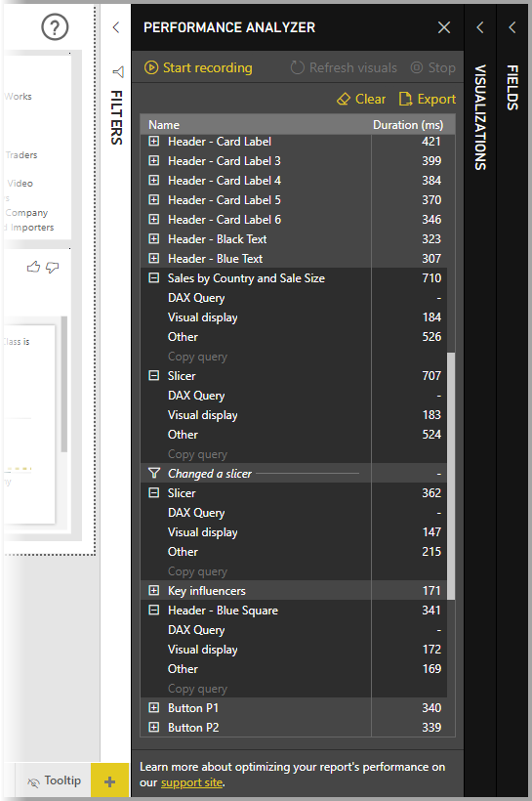Export the performance analyzer results
This screenshot has height=801, width=532.
427,99
